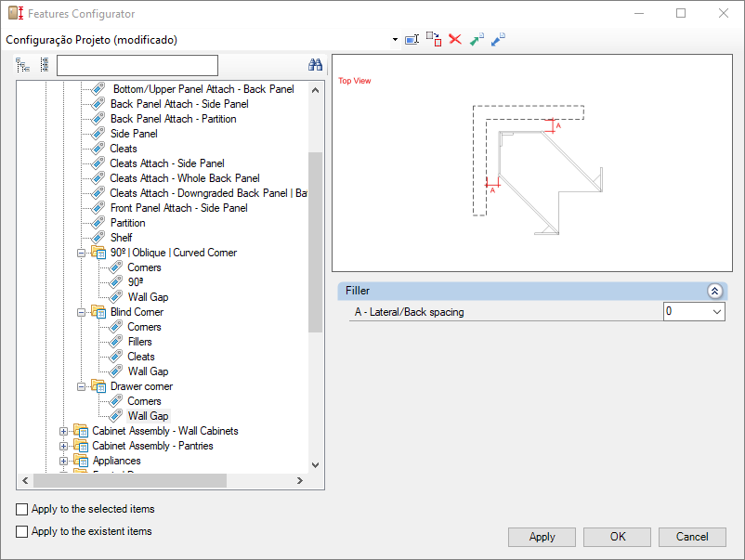Click folder icon of Appliances
The width and height of the screenshot is (745, 560).
(x=81, y=461)
